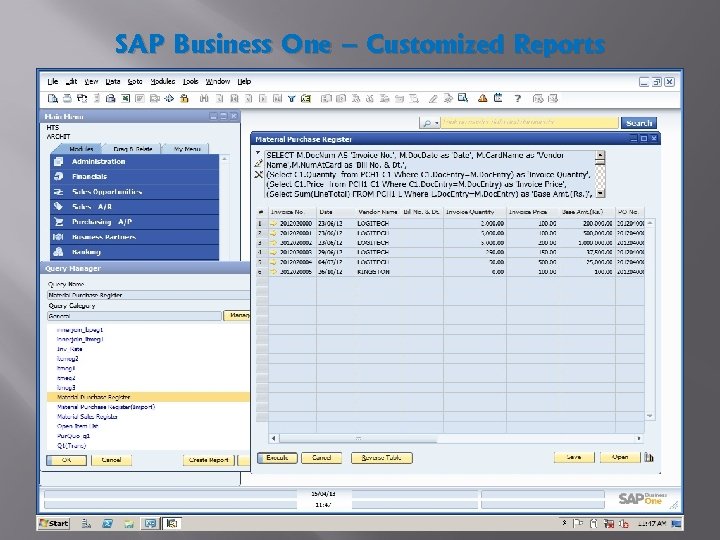The height and width of the screenshot is (540, 720).
Task: Click yellow link arrow for invoice 2012020000
Action: click(274, 224)
